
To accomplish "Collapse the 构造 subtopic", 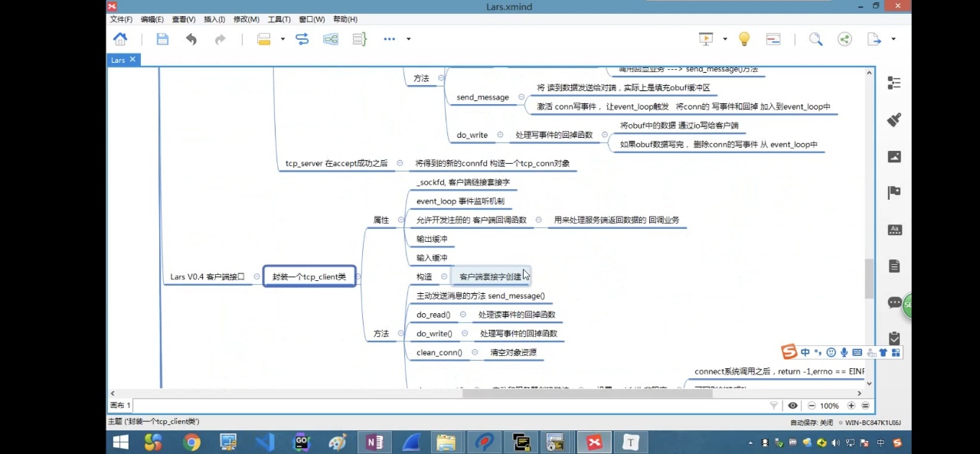I will coord(444,277).
